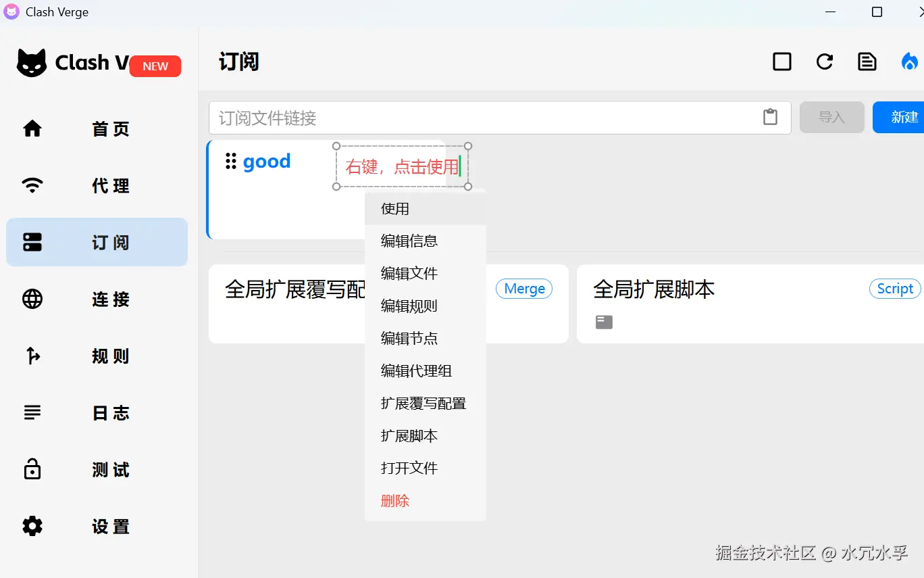Choose 打开文件 in the context menu

426,468
